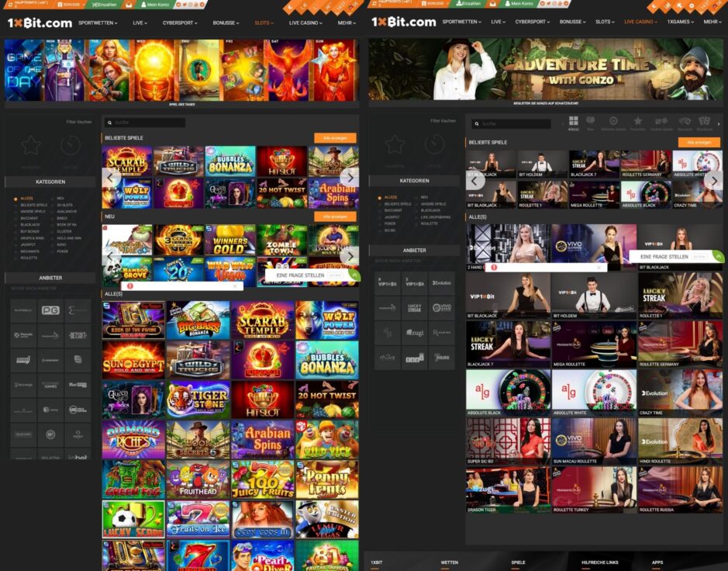
Task: Select Book of Ra category on slots page
Action: [67, 225]
